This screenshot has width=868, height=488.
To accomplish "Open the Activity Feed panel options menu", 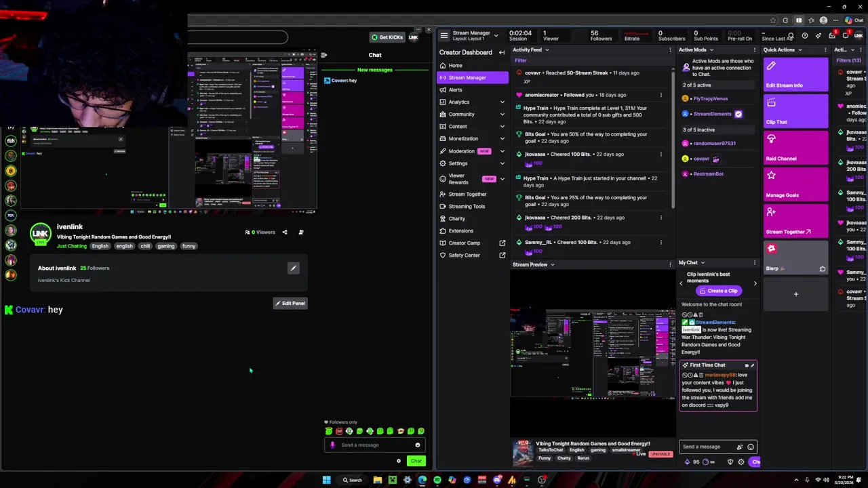I will click(x=670, y=49).
